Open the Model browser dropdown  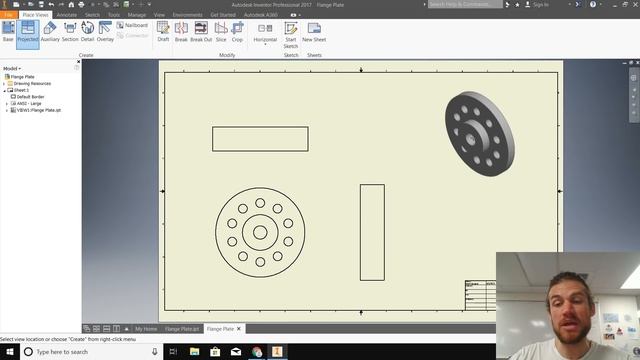point(12,69)
